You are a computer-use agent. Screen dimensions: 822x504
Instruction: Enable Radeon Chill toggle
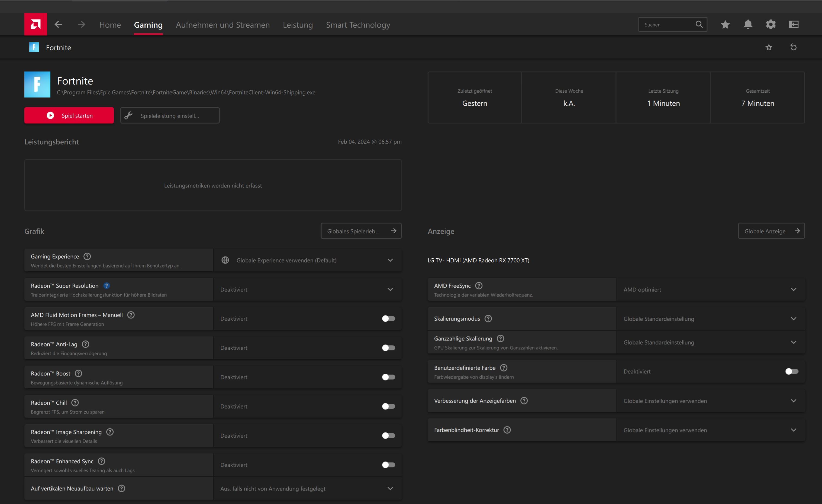(389, 406)
